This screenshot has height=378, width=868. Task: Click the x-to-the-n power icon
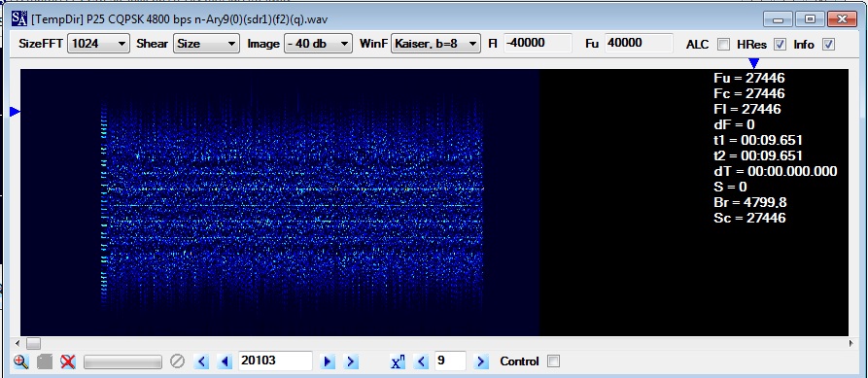(398, 361)
